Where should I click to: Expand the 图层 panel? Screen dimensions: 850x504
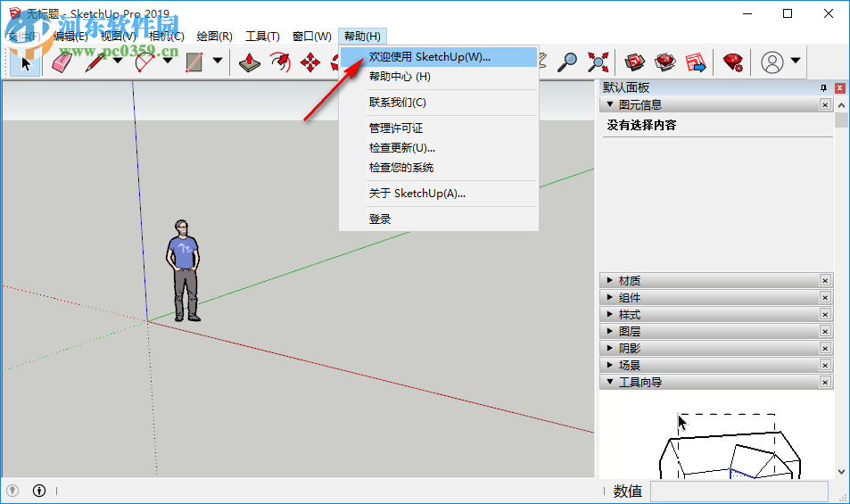point(610,331)
